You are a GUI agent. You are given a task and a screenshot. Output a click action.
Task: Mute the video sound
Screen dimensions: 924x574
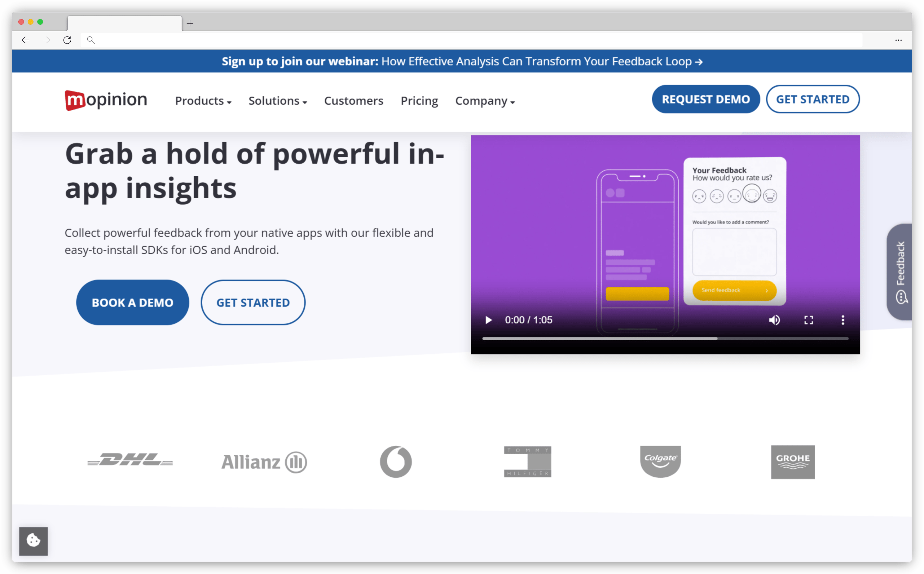coord(774,320)
